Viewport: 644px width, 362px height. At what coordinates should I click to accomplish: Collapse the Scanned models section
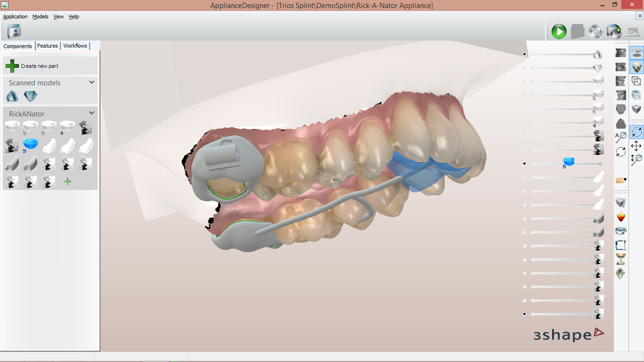91,83
